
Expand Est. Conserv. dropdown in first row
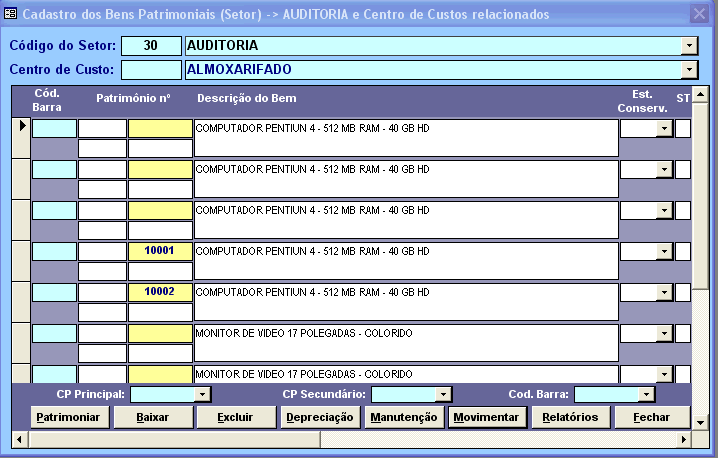click(663, 129)
